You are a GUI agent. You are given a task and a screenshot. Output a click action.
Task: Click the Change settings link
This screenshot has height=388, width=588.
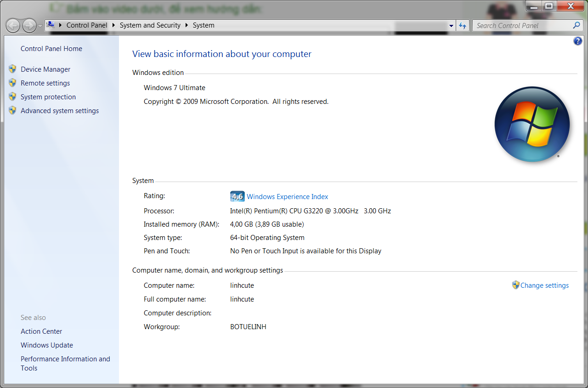tap(544, 285)
